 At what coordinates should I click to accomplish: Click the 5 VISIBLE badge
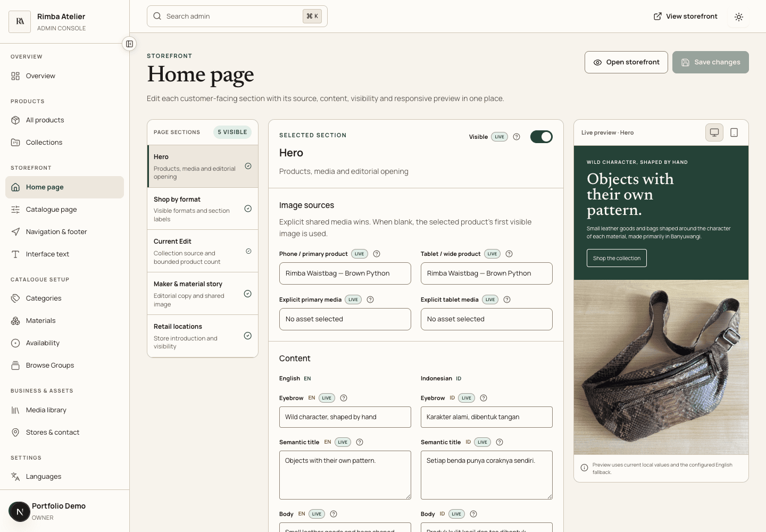(232, 132)
